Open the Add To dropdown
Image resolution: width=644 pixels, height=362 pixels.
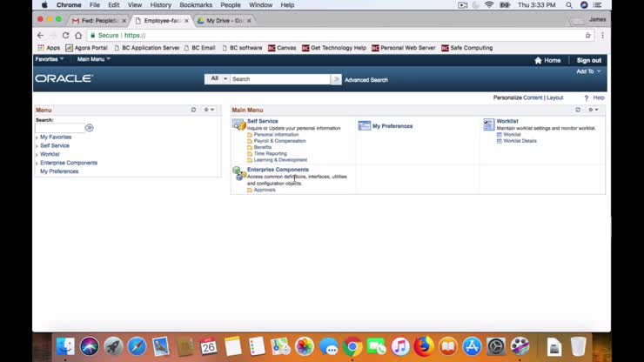tap(588, 71)
